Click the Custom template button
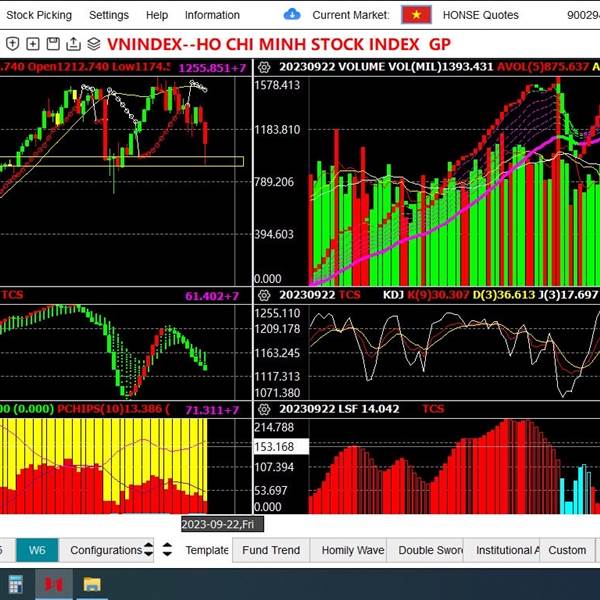Screen dimensions: 600x600 pos(567,550)
